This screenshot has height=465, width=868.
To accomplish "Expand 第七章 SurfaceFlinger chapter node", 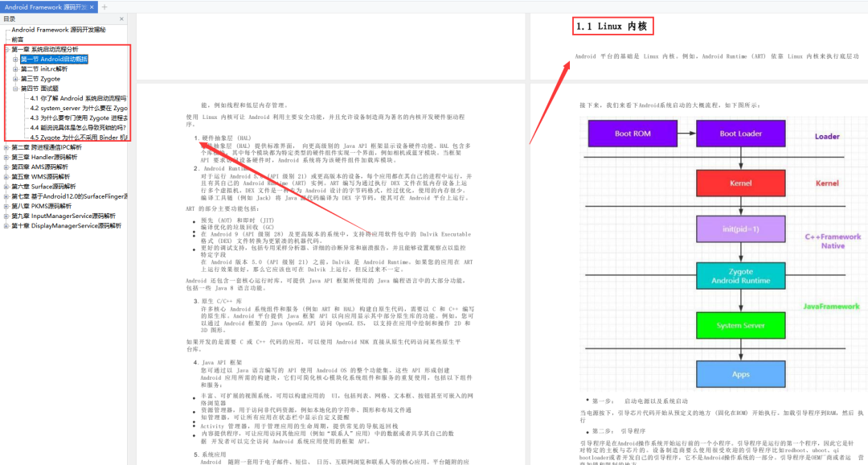I will pyautogui.click(x=6, y=196).
